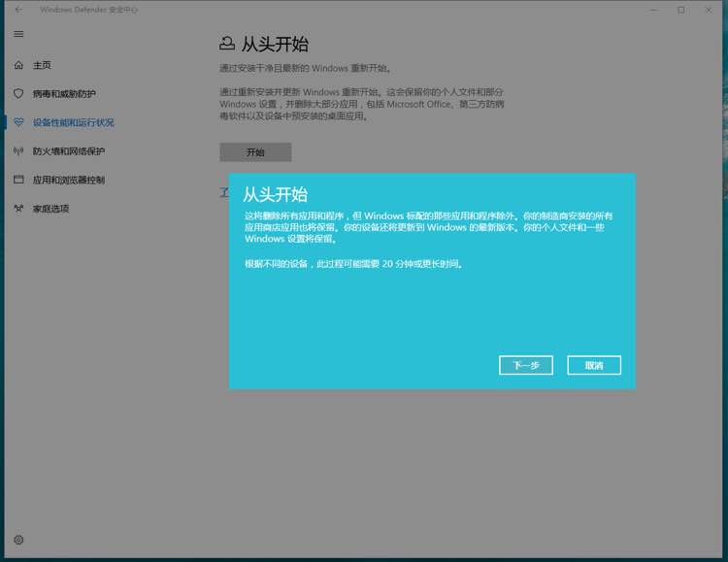728x562 pixels.
Task: Click the heart icon for device health
Action: tap(18, 122)
